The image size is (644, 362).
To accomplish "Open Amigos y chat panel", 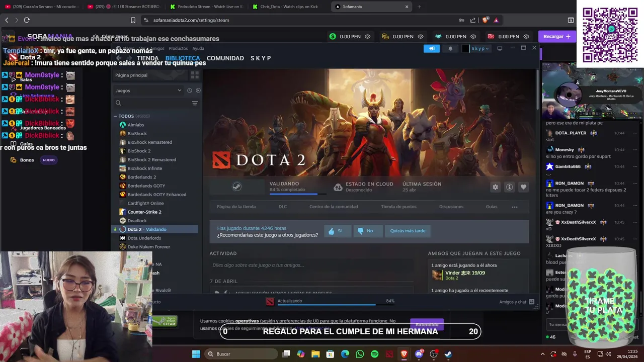I will 517,302.
